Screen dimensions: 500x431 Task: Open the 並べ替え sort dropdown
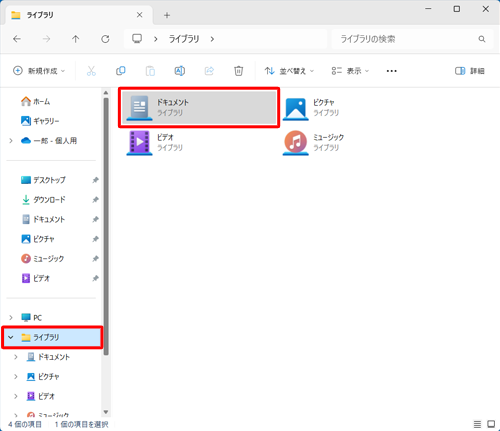pyautogui.click(x=289, y=71)
